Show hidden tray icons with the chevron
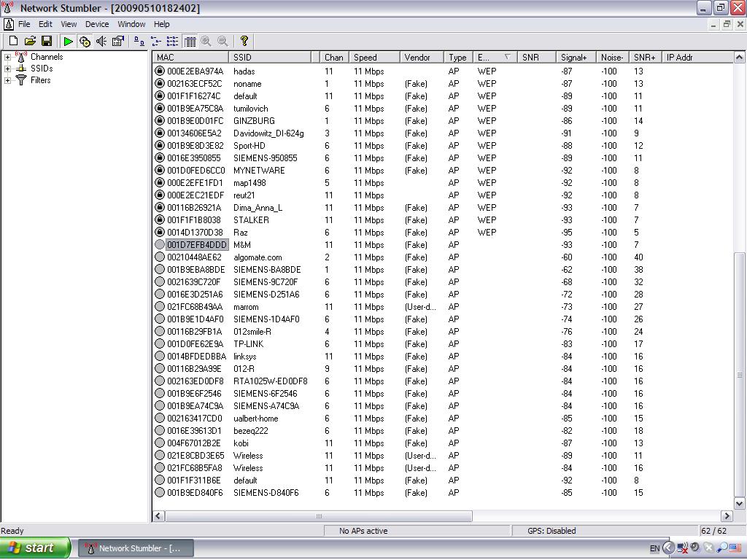The height and width of the screenshot is (560, 747). (x=668, y=548)
